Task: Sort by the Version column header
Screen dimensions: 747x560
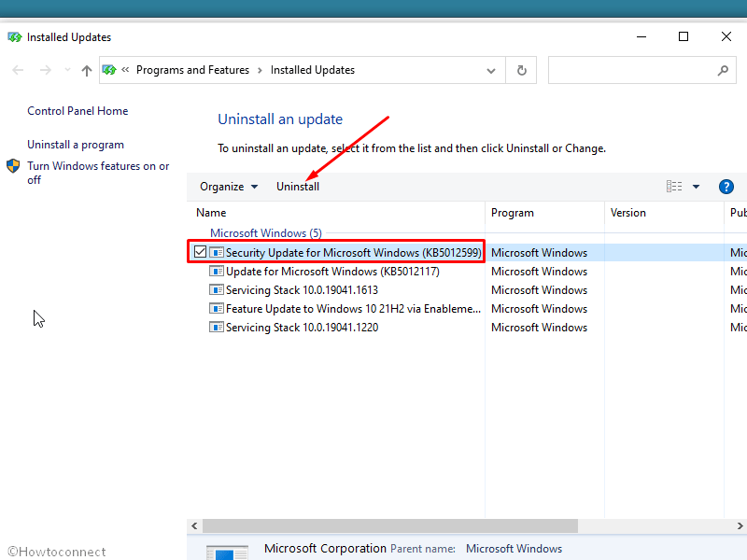Action: [627, 213]
